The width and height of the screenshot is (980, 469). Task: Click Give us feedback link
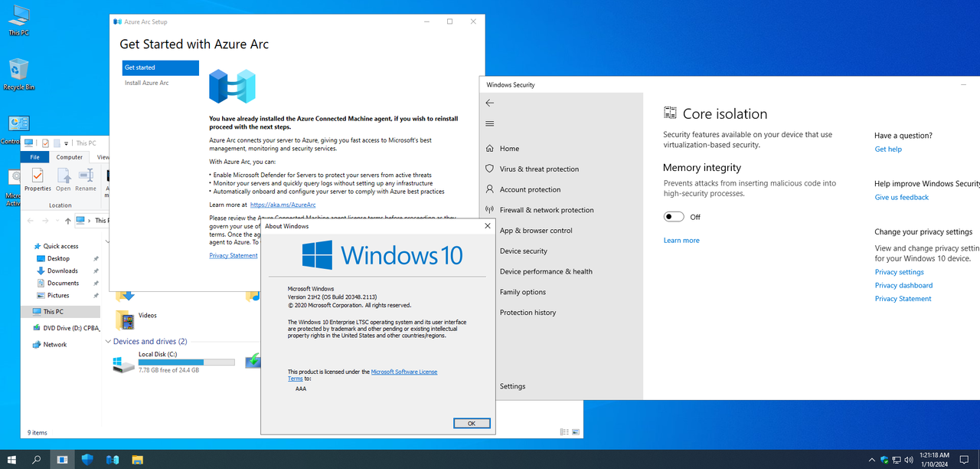[x=902, y=198]
